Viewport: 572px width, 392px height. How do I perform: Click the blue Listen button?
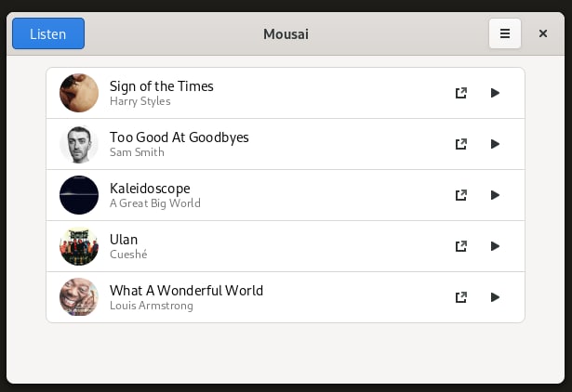(48, 33)
